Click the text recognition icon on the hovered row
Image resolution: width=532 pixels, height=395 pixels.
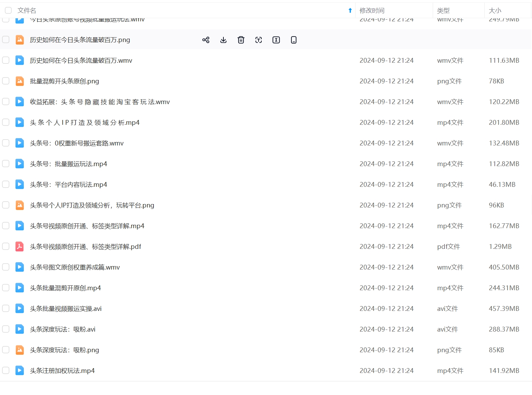tap(259, 40)
